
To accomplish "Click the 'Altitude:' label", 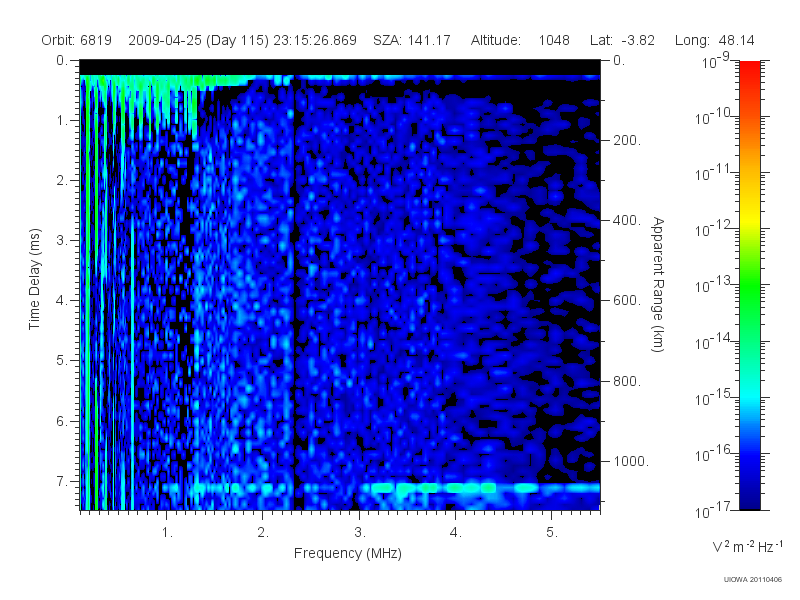I will pos(495,40).
